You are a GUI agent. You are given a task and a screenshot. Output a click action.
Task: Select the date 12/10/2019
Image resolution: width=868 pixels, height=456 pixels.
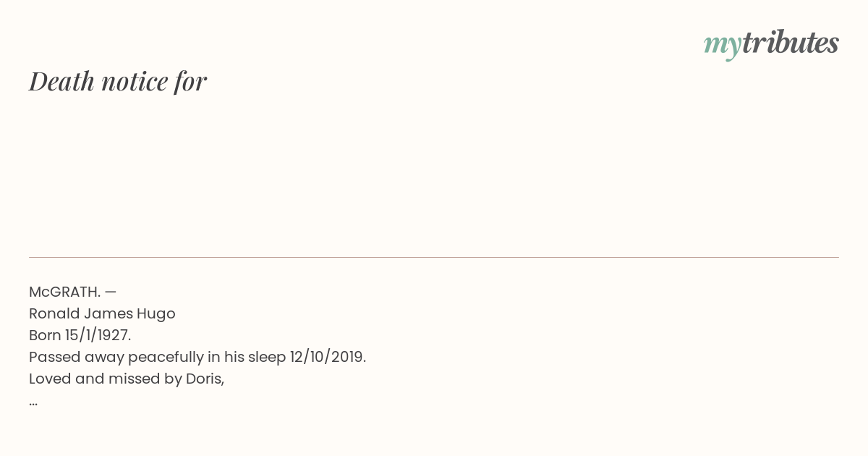point(328,357)
